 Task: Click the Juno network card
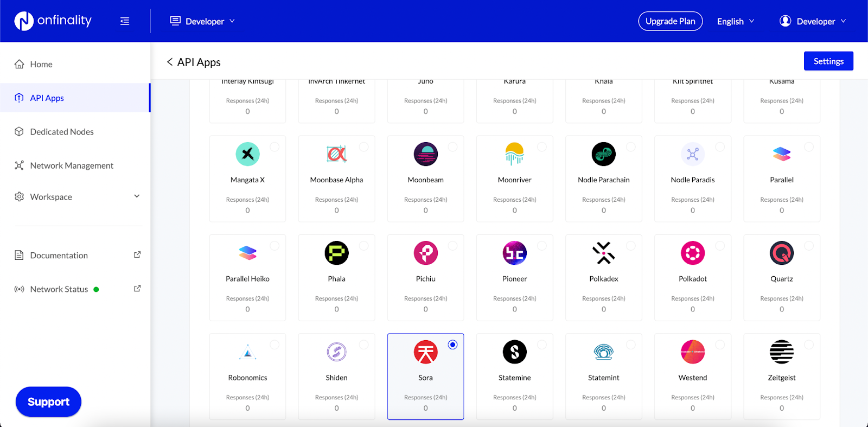point(426,101)
